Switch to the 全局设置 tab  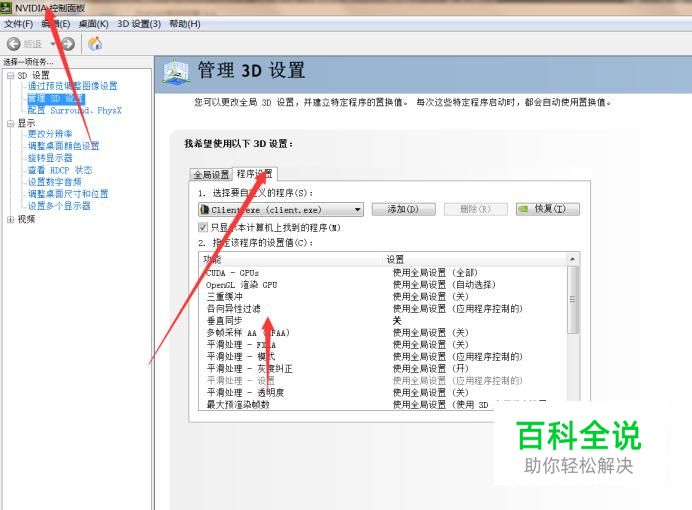(x=211, y=175)
